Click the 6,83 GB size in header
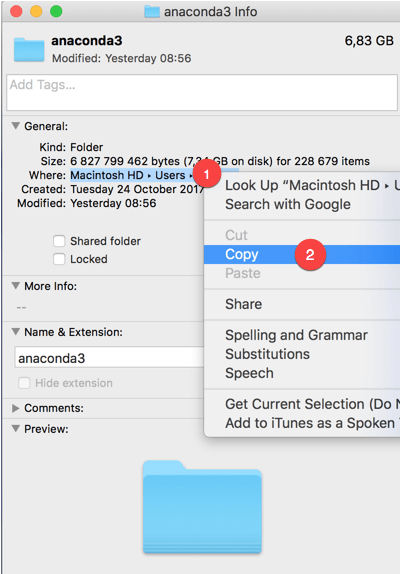Screen dimensions: 400x574 pyautogui.click(x=369, y=41)
